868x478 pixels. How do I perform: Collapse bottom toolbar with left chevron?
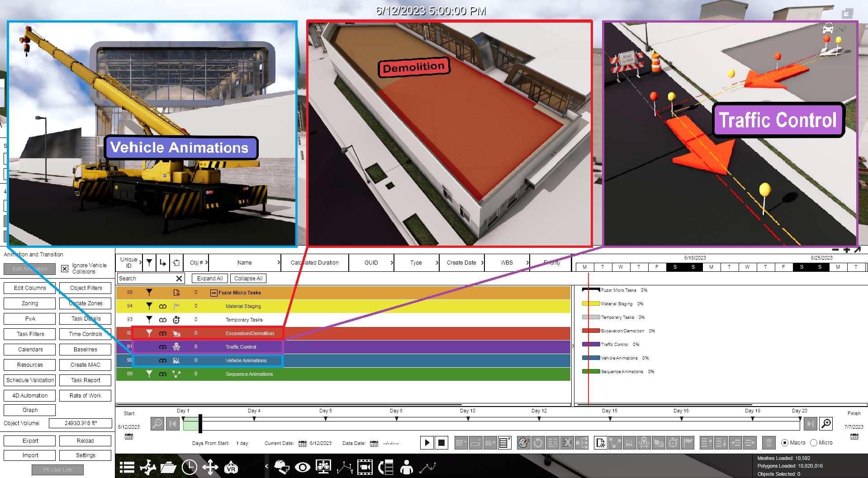point(266,466)
